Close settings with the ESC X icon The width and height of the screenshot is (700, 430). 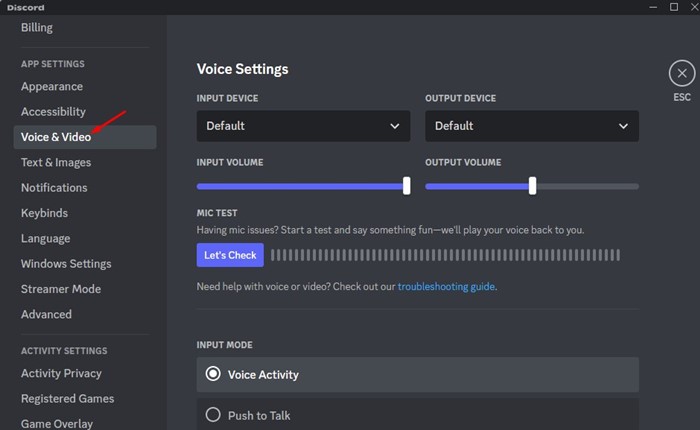(x=682, y=73)
